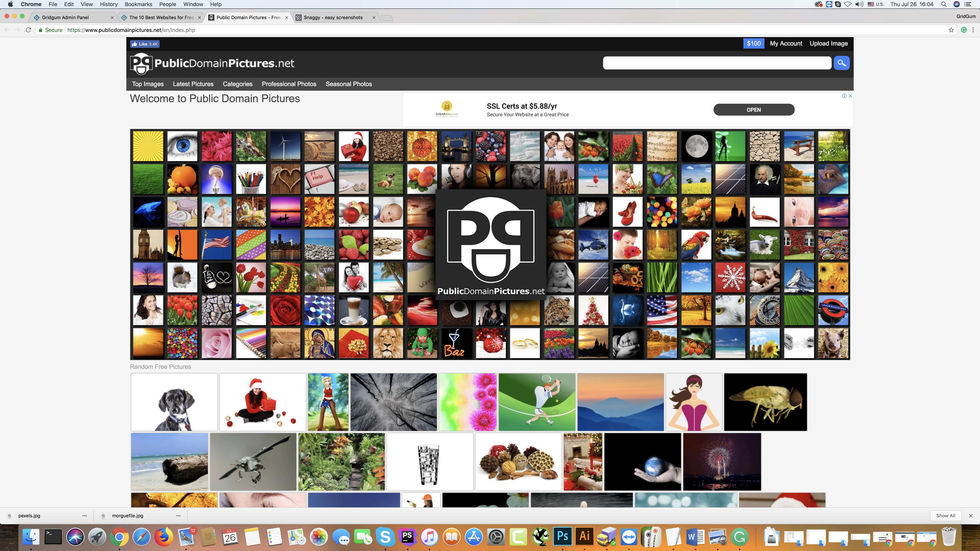
Task: Open TeamViewer from the Dock
Action: click(x=629, y=537)
